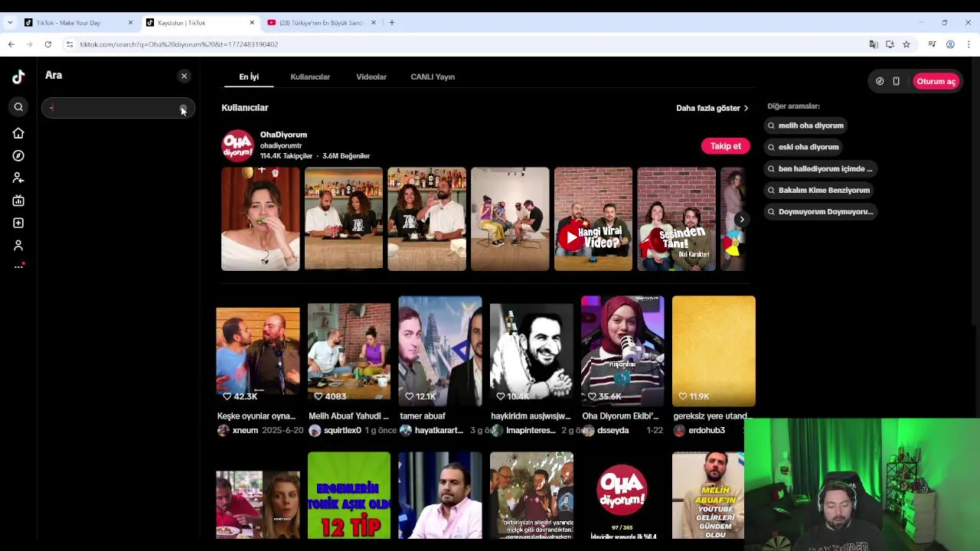
Task: Follow OhaDiyorum with Takip et button
Action: pos(725,145)
